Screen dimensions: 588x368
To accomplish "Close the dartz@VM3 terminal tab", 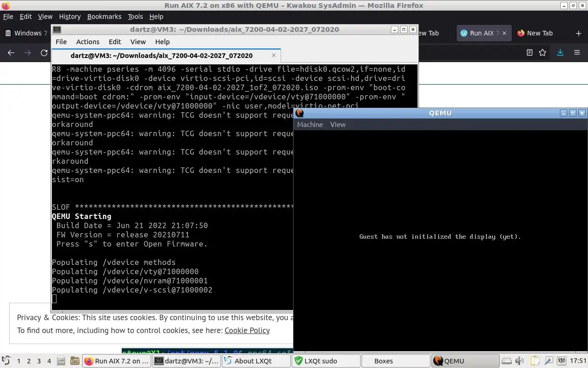I will point(274,55).
